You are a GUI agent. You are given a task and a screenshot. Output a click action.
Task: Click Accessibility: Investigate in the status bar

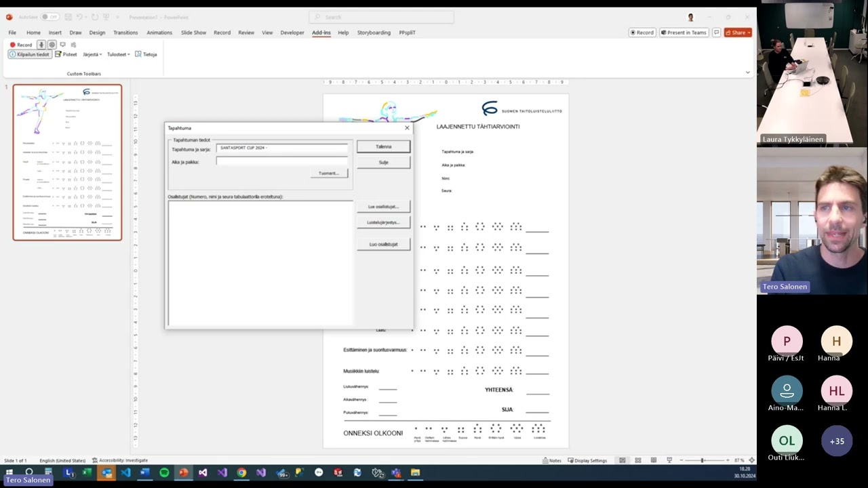pyautogui.click(x=120, y=461)
